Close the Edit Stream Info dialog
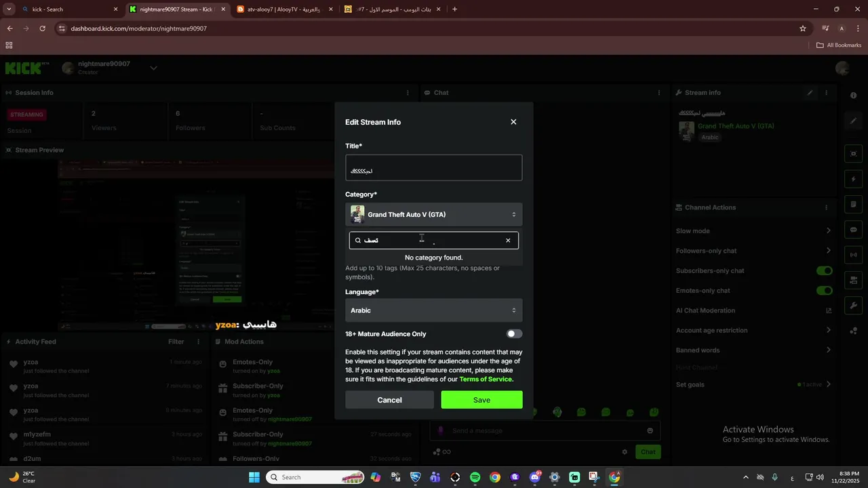Screen dimensions: 868x488 (x=513, y=122)
